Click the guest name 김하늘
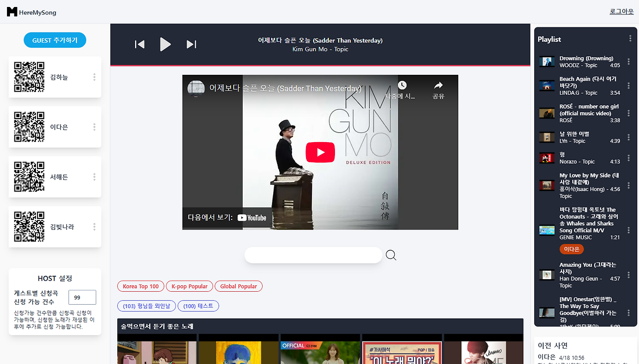 point(59,77)
